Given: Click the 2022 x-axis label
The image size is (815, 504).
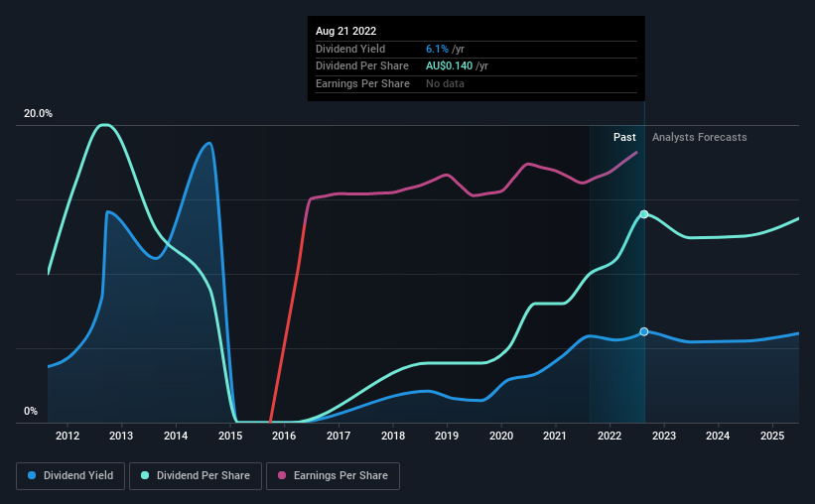Looking at the screenshot, I should click(610, 436).
